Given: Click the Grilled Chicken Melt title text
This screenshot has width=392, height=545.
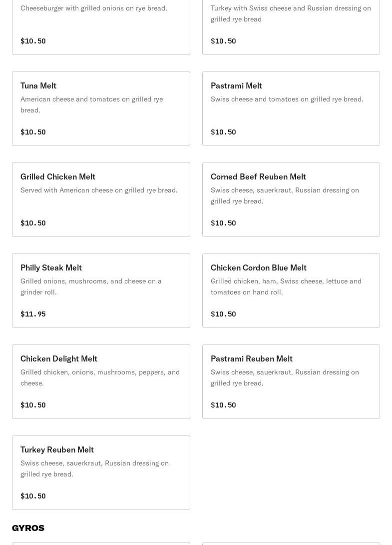Looking at the screenshot, I should 58,176.
